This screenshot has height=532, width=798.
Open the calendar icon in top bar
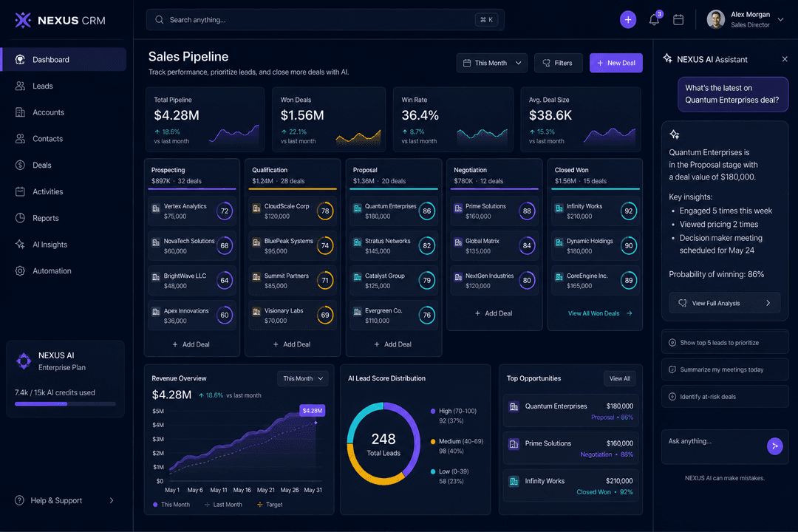click(x=678, y=20)
